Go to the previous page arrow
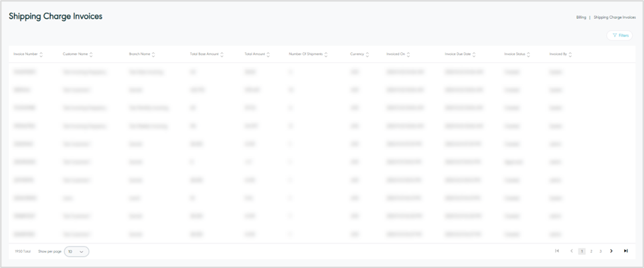Image resolution: width=644 pixels, height=268 pixels. (x=572, y=251)
